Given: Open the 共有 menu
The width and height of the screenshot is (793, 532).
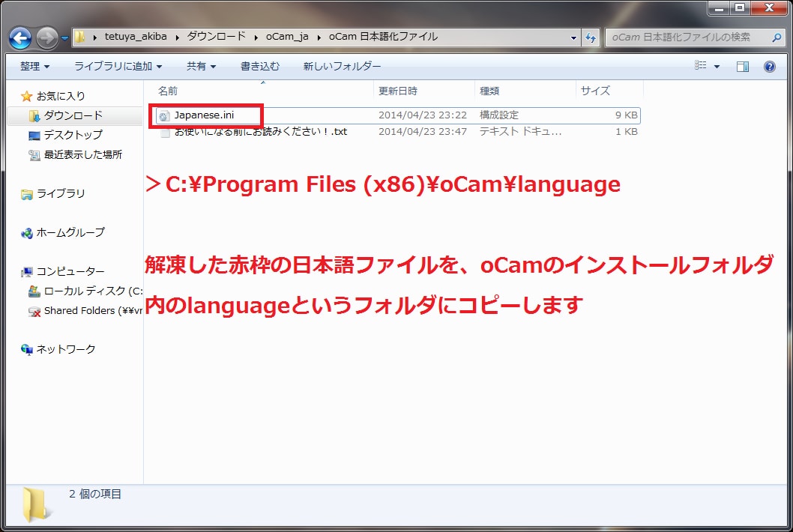Looking at the screenshot, I should tap(201, 66).
